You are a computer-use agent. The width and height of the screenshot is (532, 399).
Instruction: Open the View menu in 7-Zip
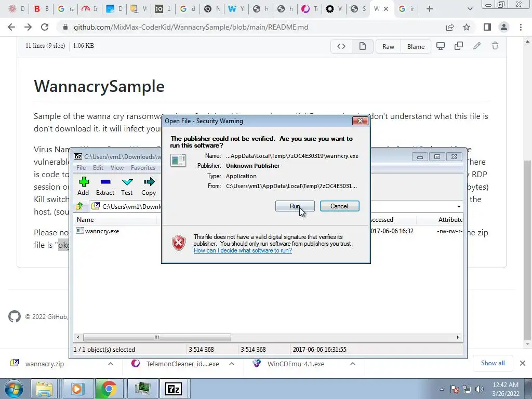(117, 168)
